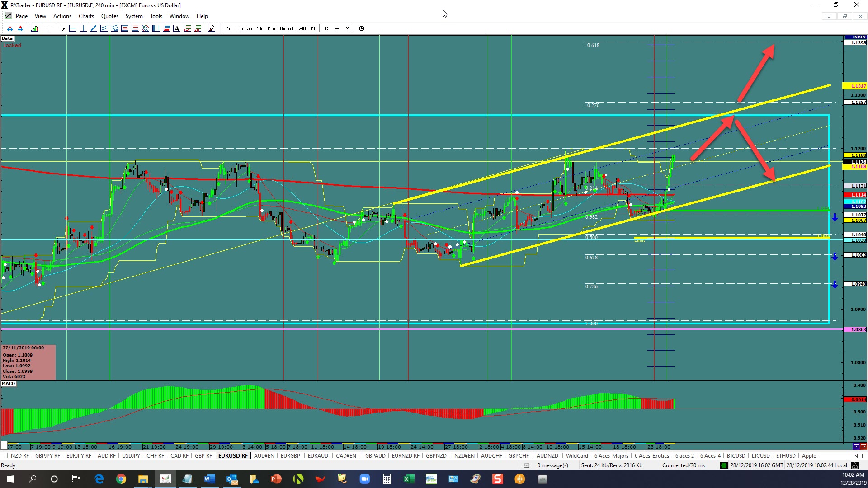The width and height of the screenshot is (868, 488).
Task: Click the messages envelope icon
Action: point(526,465)
